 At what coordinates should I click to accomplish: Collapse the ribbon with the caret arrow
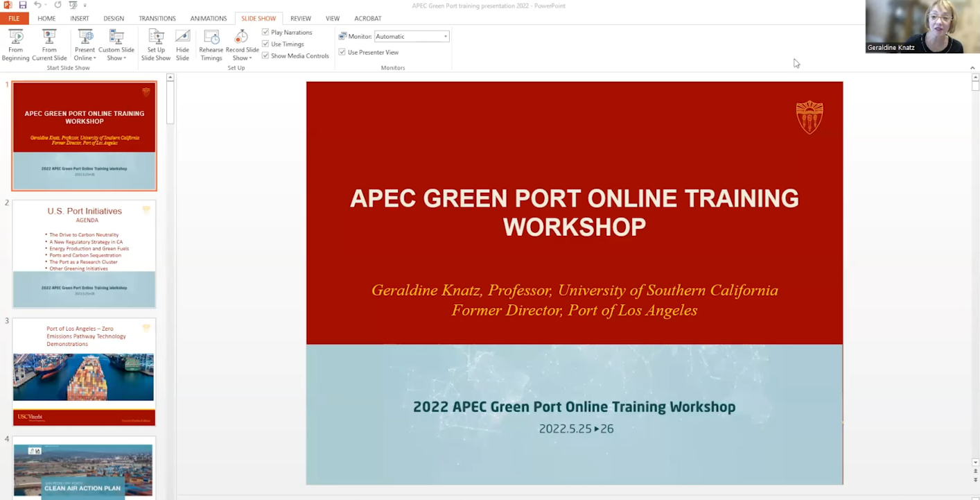tap(972, 68)
